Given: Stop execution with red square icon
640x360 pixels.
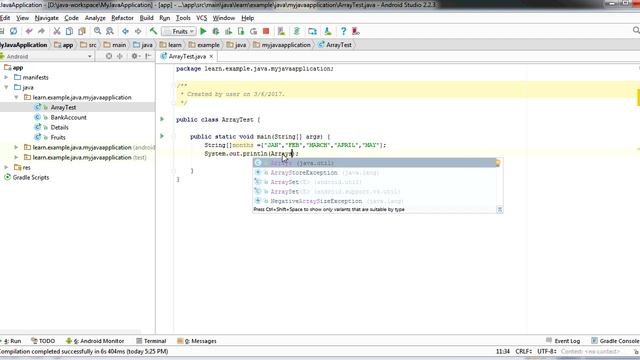Looking at the screenshot, I should pyautogui.click(x=266, y=31).
